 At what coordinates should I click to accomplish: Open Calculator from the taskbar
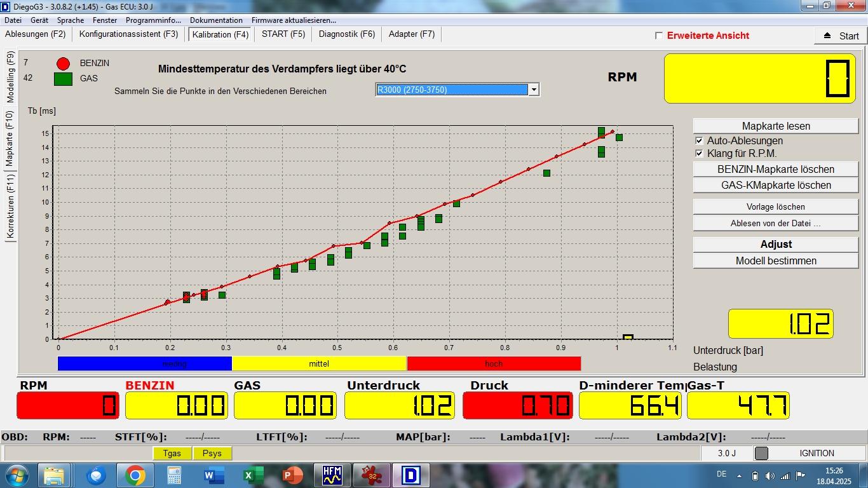[x=173, y=475]
